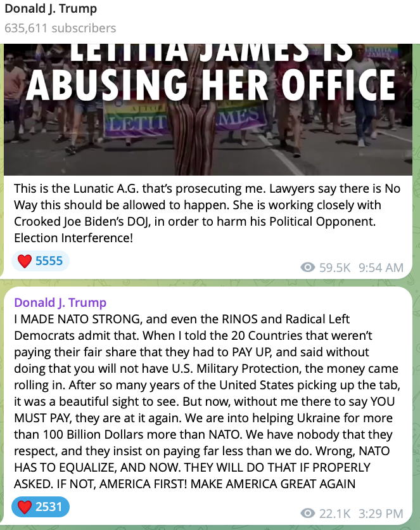Click the eye views icon beside 22.1K
The image size is (420, 530).
[308, 514]
